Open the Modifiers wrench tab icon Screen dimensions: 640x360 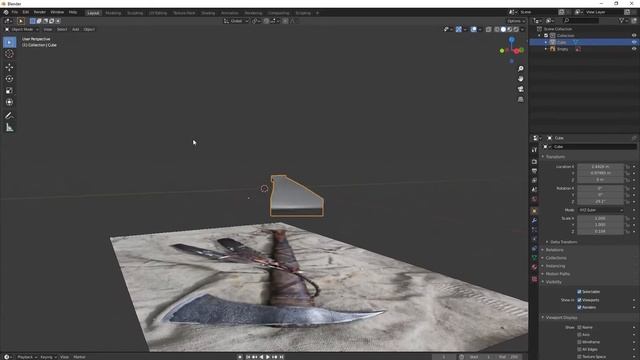534,220
